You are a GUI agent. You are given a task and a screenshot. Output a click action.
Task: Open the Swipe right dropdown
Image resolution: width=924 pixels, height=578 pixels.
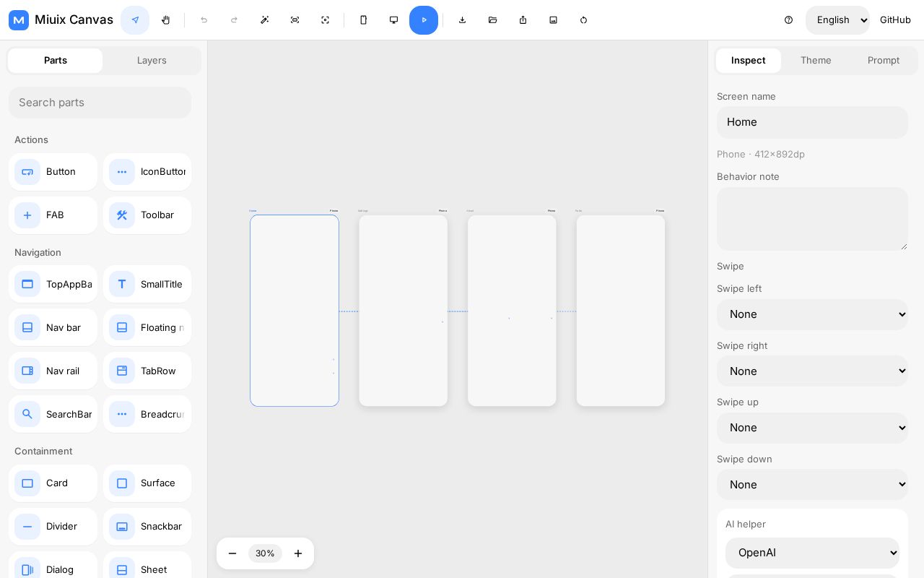tap(812, 371)
